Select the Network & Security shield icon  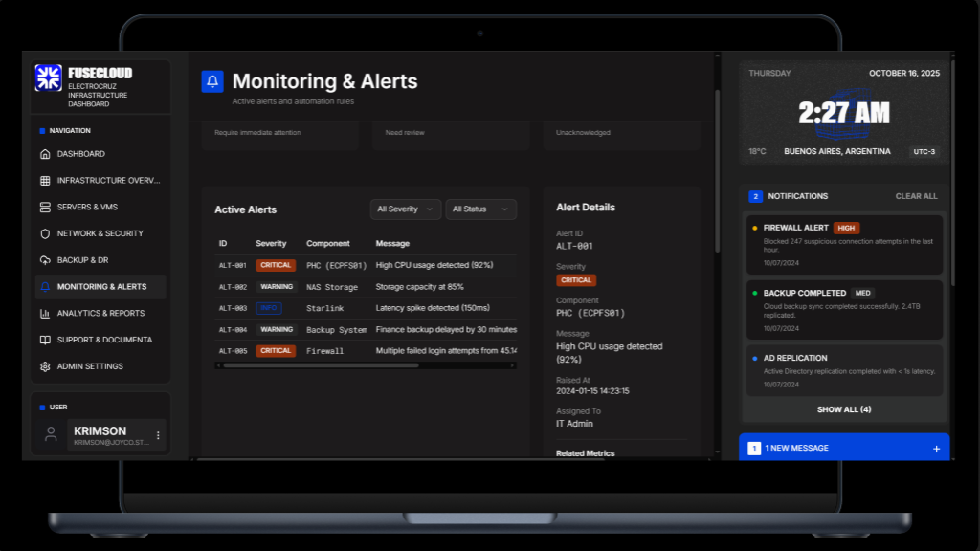[x=43, y=232]
